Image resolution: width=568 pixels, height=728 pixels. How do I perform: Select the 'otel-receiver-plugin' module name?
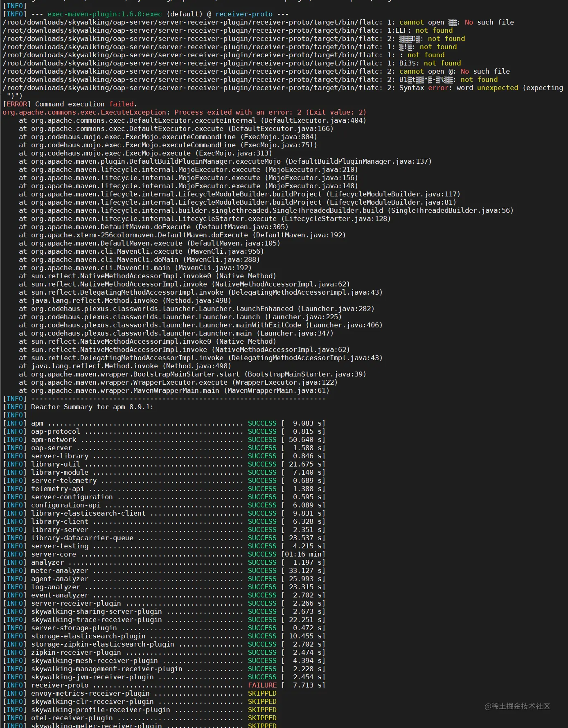(72, 718)
